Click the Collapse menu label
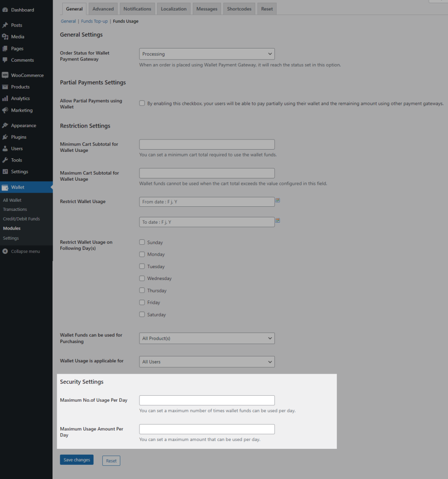The width and height of the screenshot is (448, 479). point(25,251)
